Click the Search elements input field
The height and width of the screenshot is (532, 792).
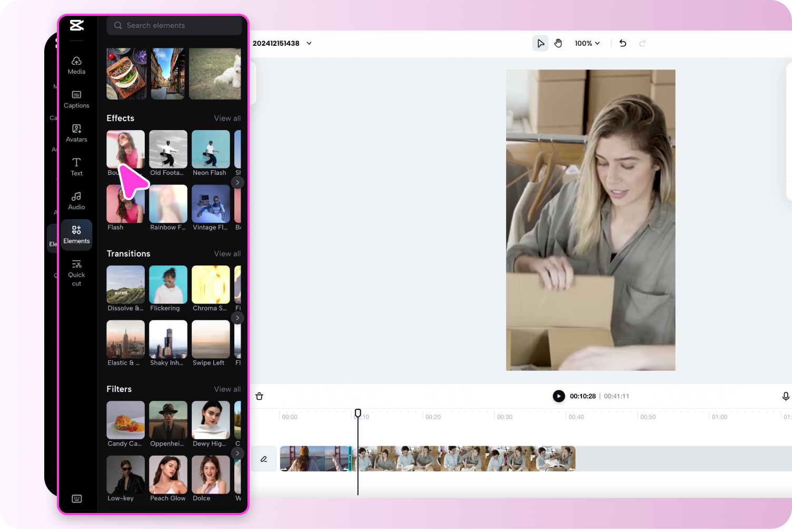click(x=174, y=25)
